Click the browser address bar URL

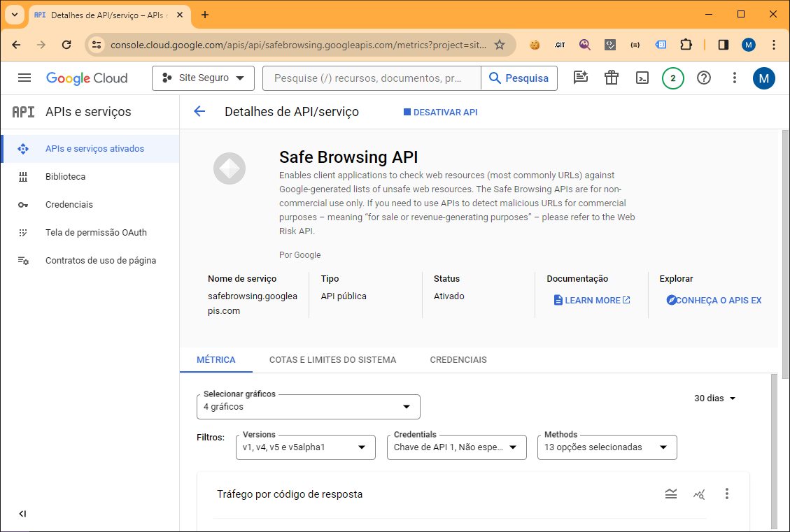298,45
